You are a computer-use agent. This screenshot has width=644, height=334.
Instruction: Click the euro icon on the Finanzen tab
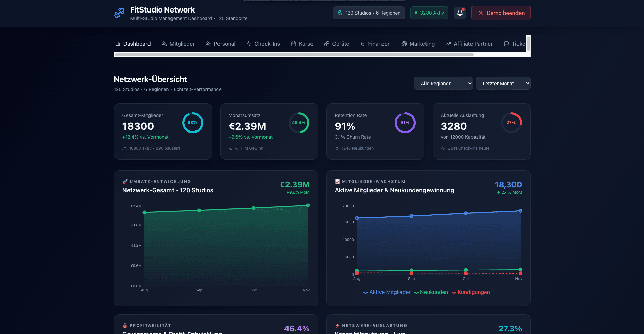[362, 44]
